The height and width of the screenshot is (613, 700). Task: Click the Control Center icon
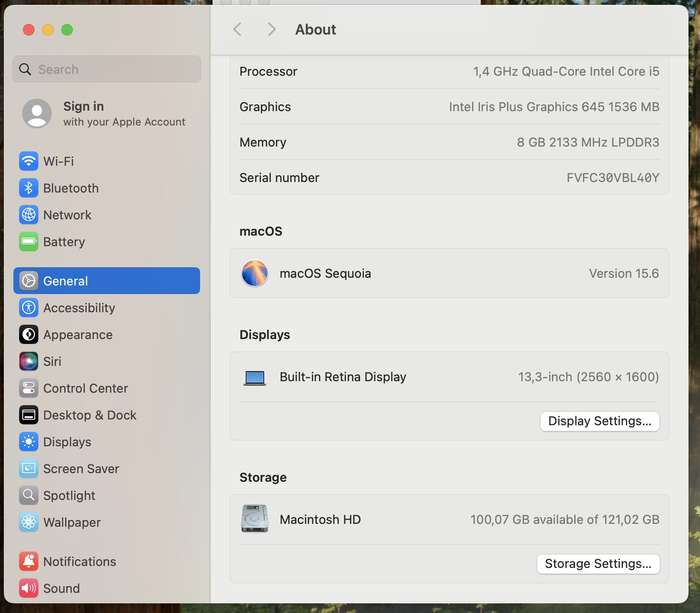pos(29,388)
